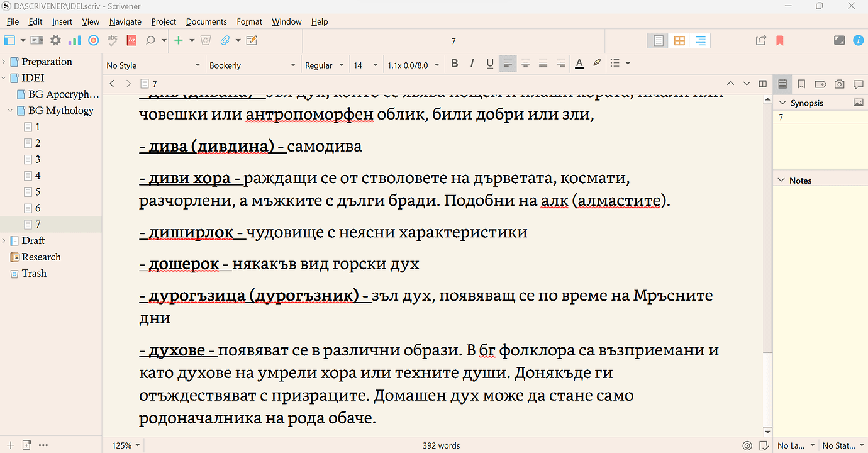Run spell check using the abc icon
Viewport: 868px width, 453px height.
coord(112,40)
